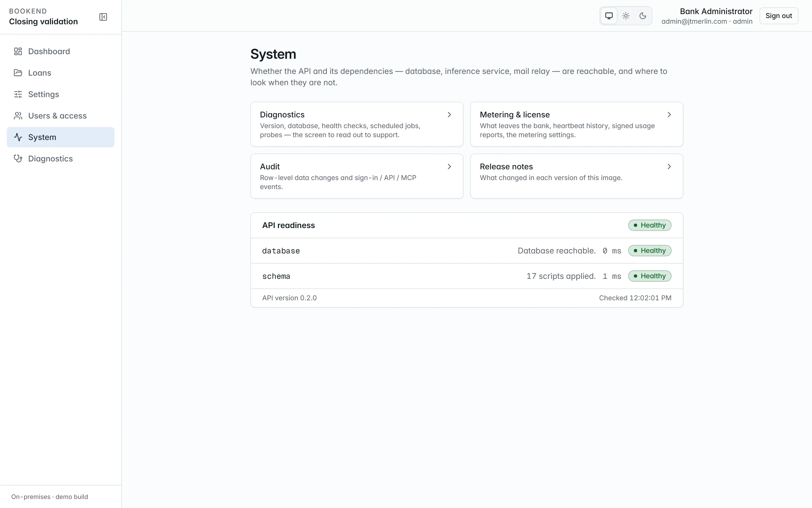Click the 'schema' check name
The width and height of the screenshot is (812, 508).
coord(276,276)
